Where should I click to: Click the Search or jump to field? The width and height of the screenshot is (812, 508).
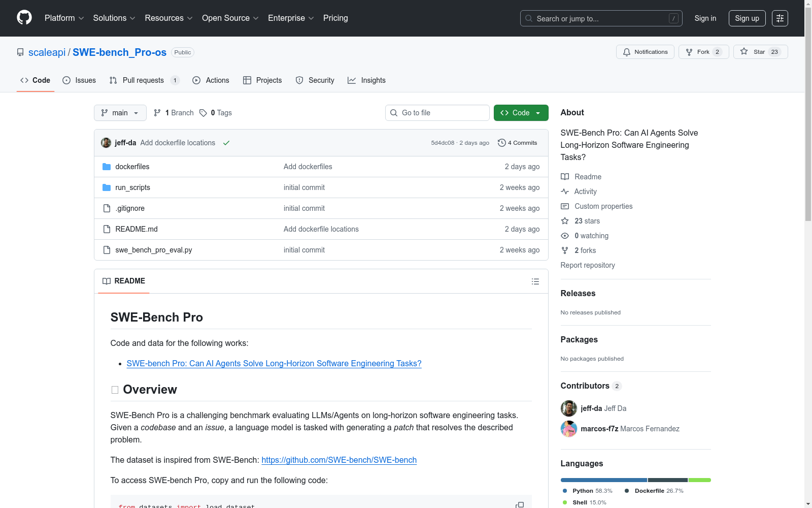click(x=601, y=18)
